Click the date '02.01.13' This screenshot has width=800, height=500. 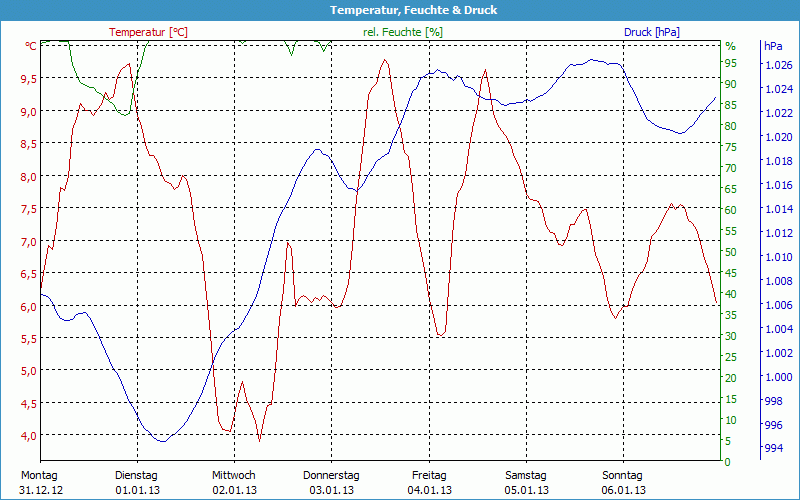click(235, 490)
